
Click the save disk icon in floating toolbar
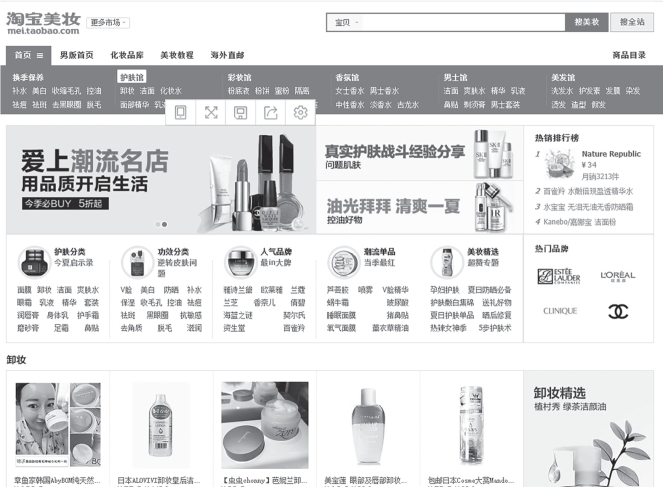[241, 112]
